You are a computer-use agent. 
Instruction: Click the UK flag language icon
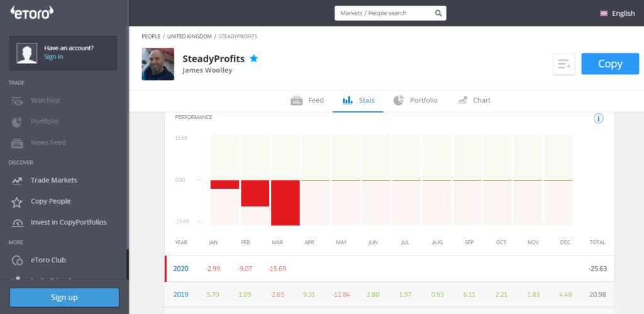coord(604,13)
